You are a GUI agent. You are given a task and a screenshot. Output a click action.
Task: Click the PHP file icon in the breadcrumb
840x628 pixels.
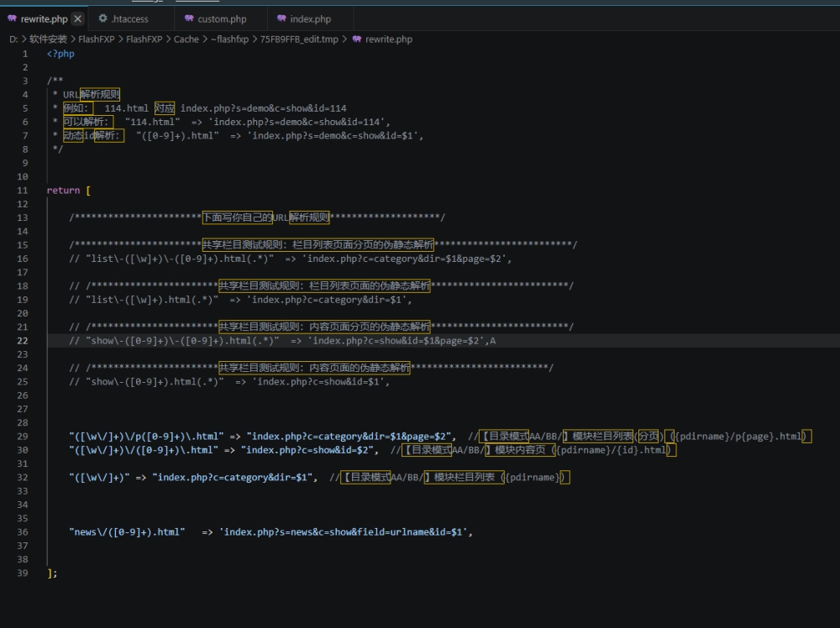356,39
